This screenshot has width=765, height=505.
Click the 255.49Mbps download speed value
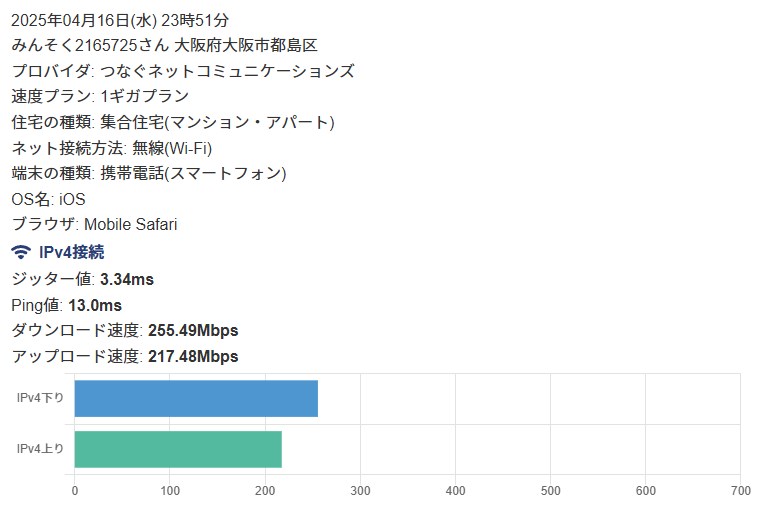click(193, 331)
